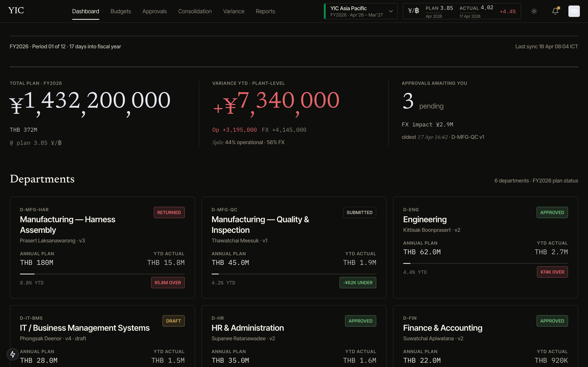Click the YIC logo to return home

tap(16, 10)
